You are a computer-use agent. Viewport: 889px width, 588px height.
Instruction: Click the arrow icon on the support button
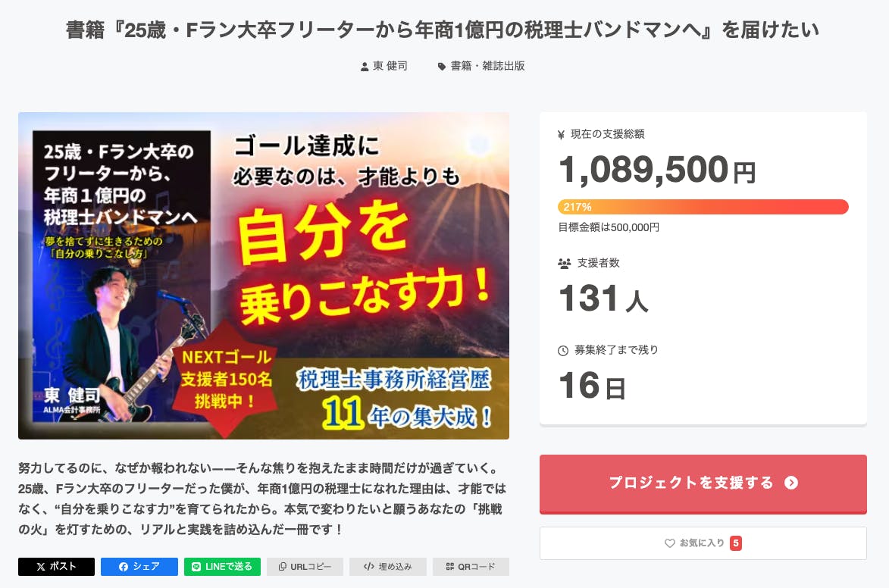791,483
